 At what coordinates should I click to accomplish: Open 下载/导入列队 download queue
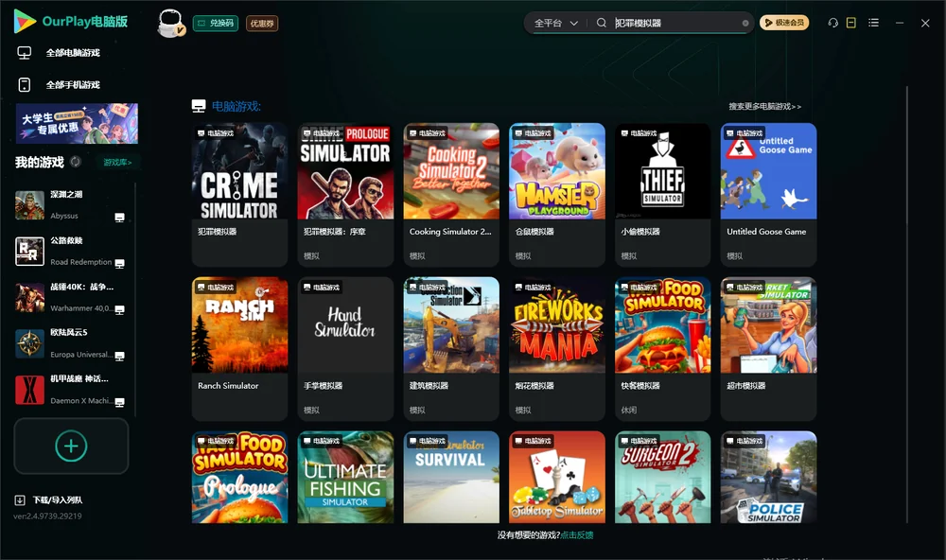pyautogui.click(x=58, y=500)
